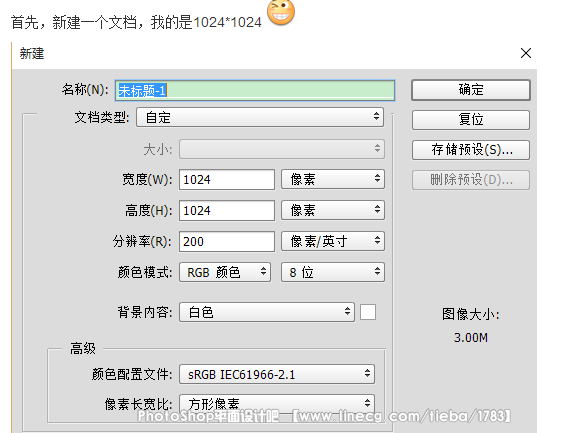Open the resolution unit dropdown 像素/英寸
This screenshot has width=561, height=433.
click(333, 241)
